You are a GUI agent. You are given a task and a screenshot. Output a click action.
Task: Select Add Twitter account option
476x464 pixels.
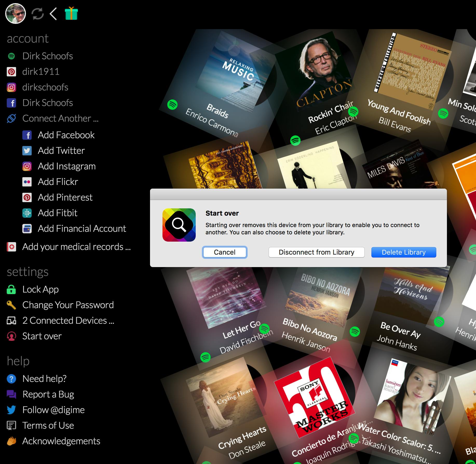[x=61, y=151]
